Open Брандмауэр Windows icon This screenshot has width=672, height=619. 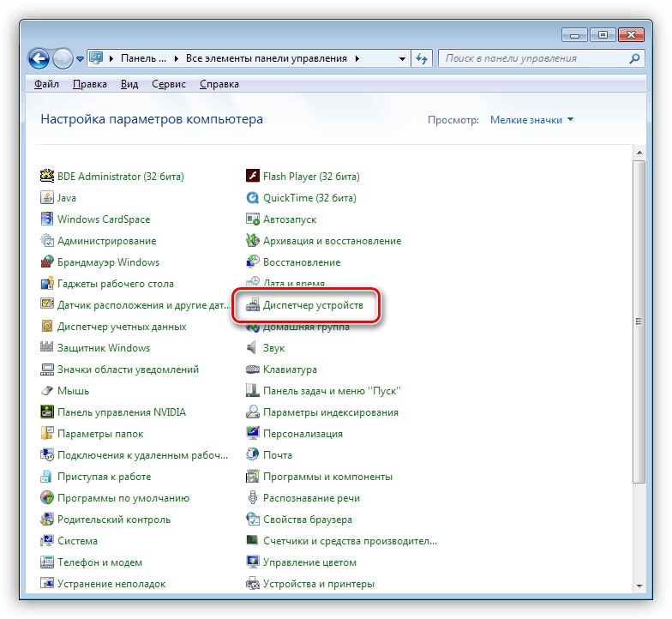[x=46, y=262]
